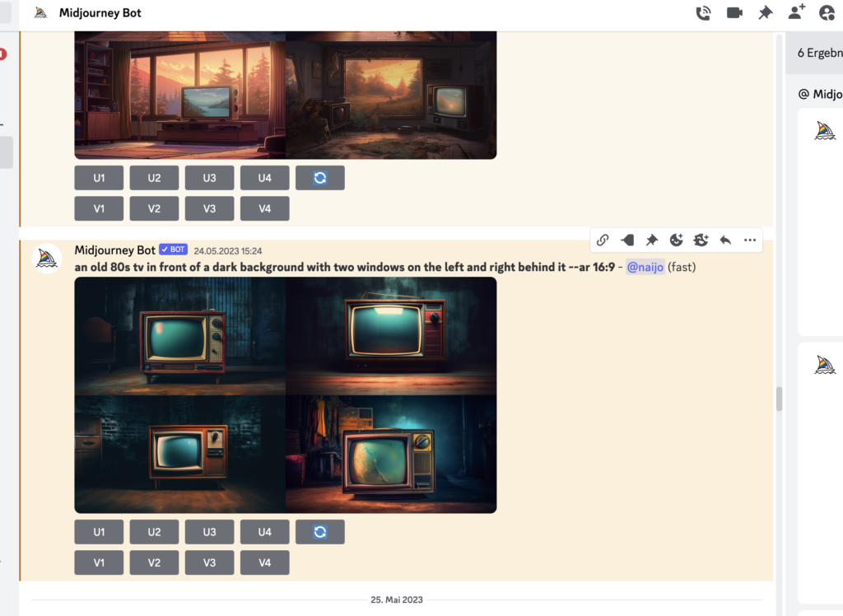Open the dark 80s tv image grid
Screen dimensions: 843x616
click(286, 395)
